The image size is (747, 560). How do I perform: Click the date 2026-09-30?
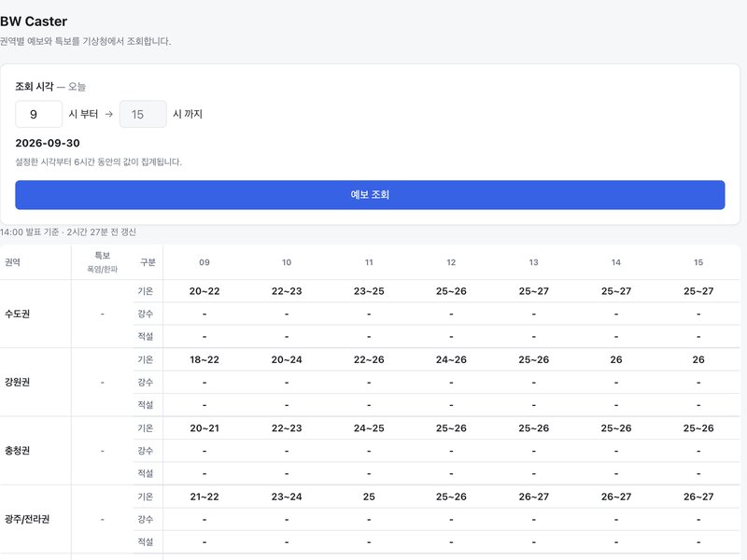(x=48, y=143)
